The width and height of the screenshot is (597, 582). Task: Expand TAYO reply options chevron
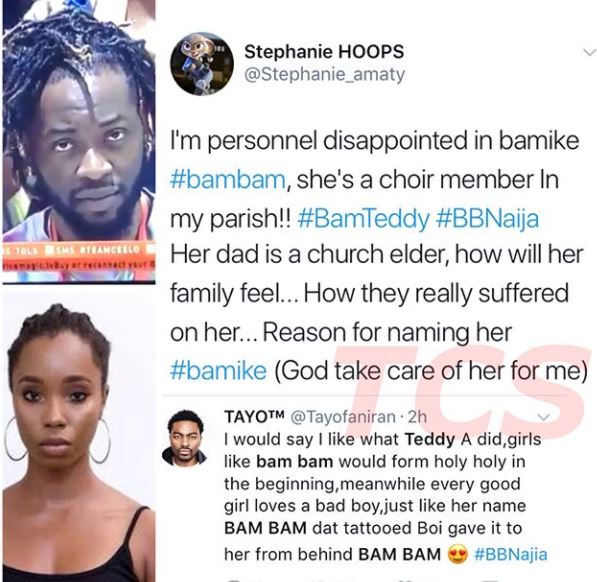tap(543, 417)
